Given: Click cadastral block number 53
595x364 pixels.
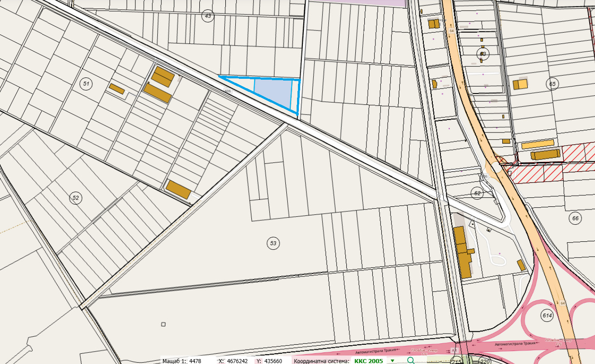Looking at the screenshot, I should click(273, 244).
